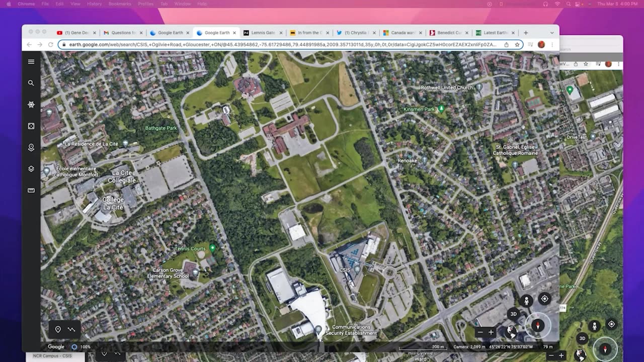Select the Measure distance ruler tool
Viewport: 644px width, 362px height.
tap(31, 191)
